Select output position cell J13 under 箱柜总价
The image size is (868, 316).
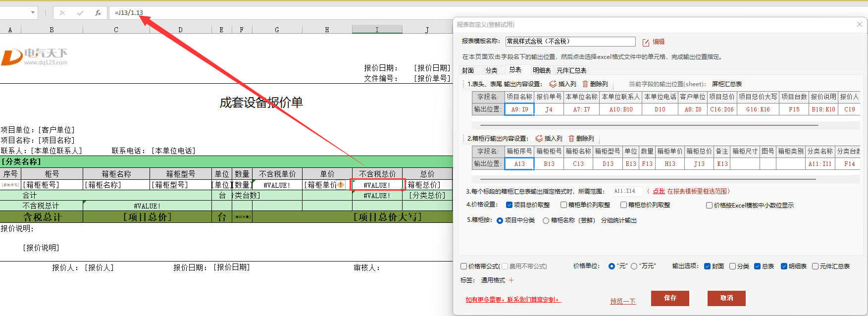699,164
